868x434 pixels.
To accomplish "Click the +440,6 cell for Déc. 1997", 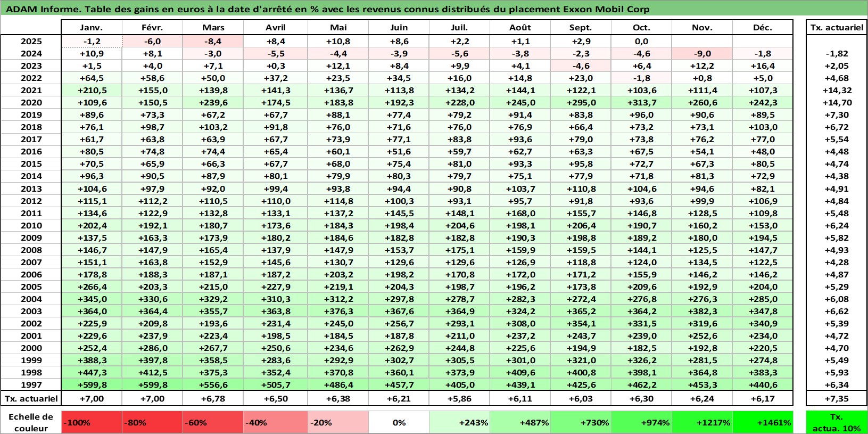I will click(x=763, y=384).
